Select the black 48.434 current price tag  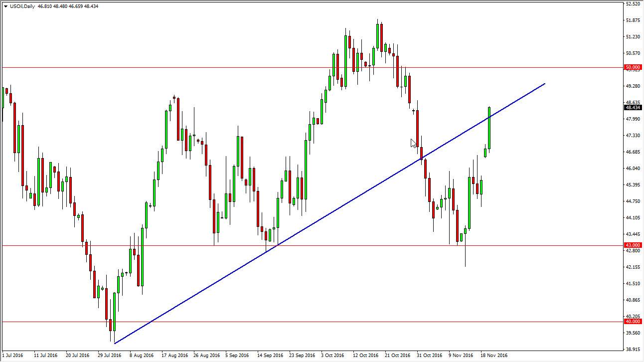click(x=633, y=107)
